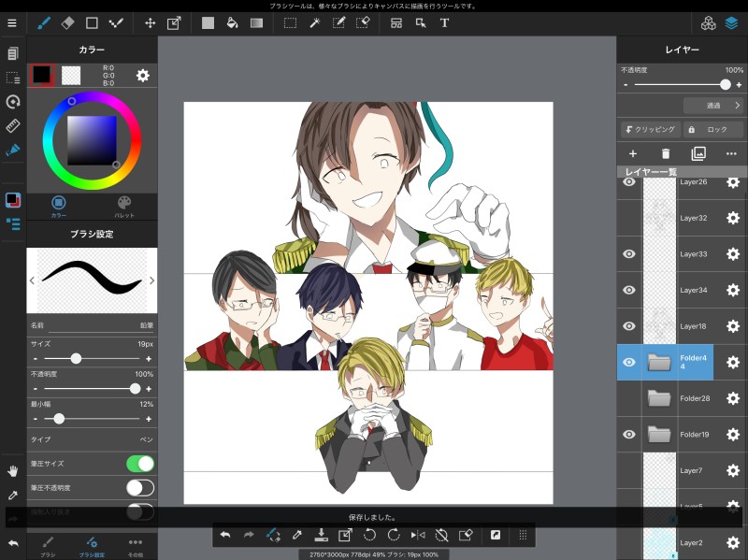Click the Clipping button
Image resolution: width=748 pixels, height=560 pixels.
tap(651, 129)
